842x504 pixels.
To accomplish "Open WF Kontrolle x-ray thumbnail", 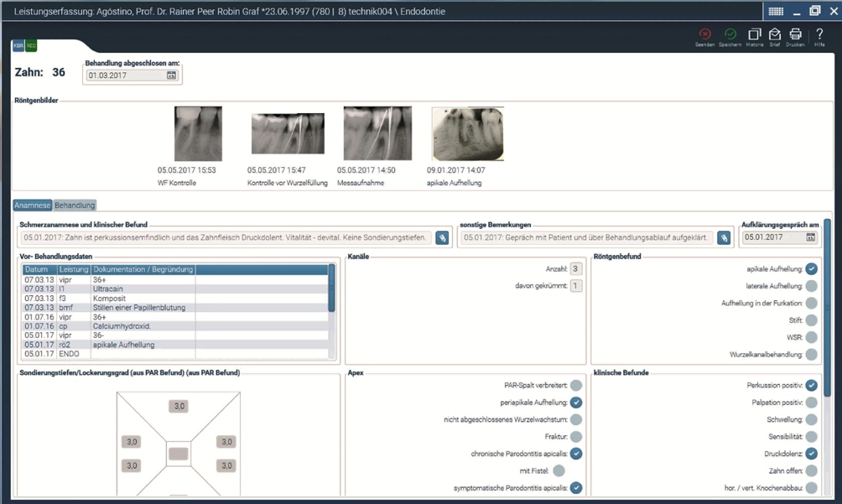I will (198, 133).
